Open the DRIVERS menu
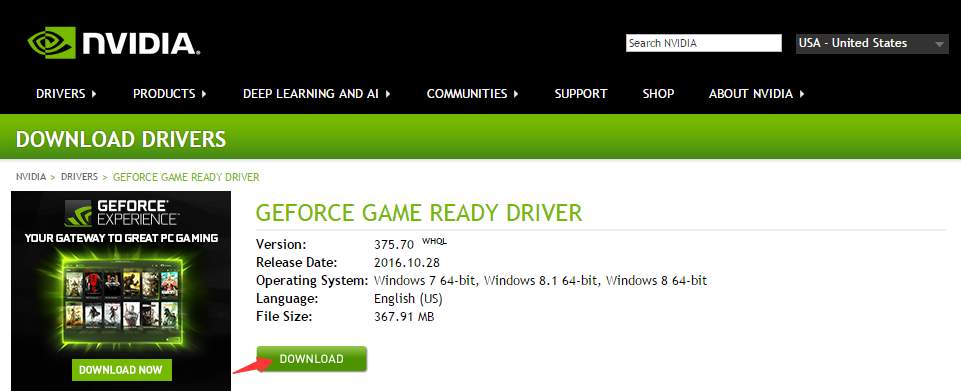This screenshot has width=961, height=391. (66, 94)
